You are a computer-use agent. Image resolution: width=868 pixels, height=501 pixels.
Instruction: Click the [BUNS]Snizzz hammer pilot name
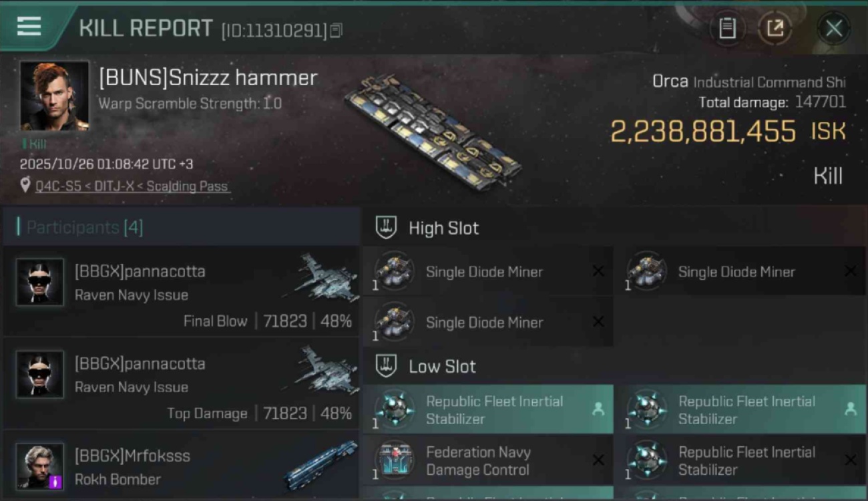[x=208, y=77]
